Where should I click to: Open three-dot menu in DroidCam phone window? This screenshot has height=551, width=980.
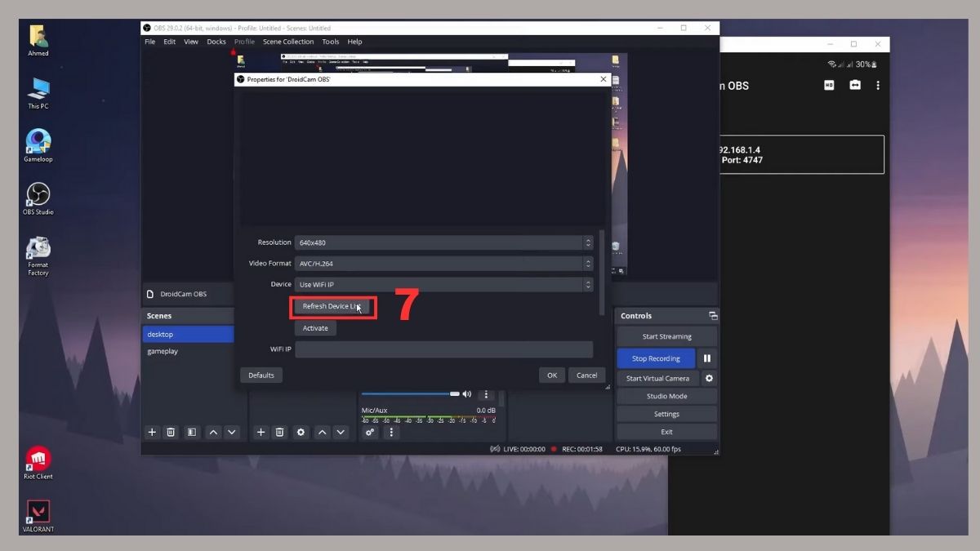(878, 85)
